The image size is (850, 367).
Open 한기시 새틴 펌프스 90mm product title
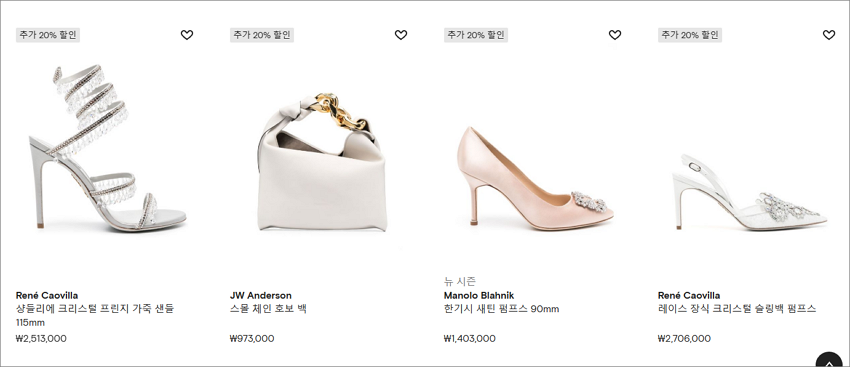coord(501,309)
